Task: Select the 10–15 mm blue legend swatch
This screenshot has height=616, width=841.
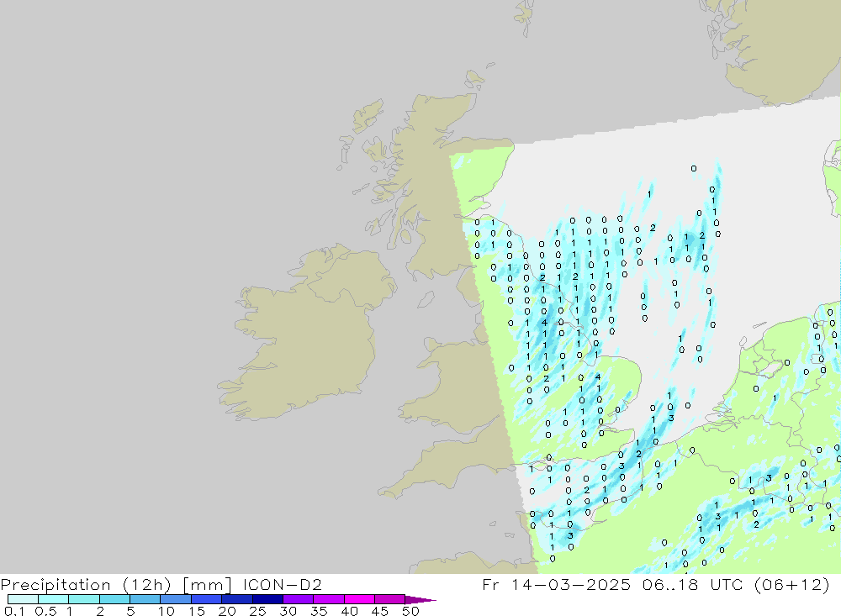Action: click(176, 599)
